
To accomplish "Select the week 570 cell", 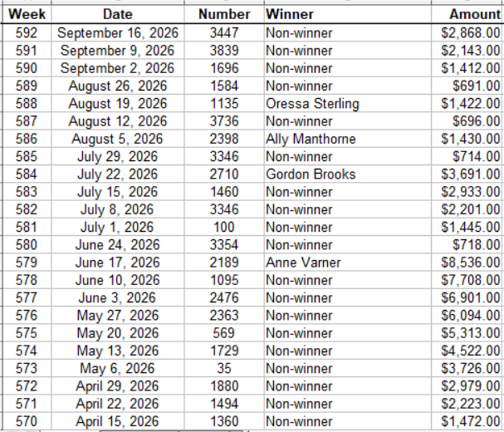I will point(27,421).
